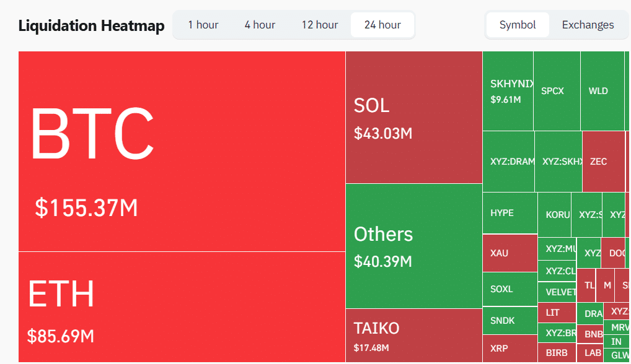This screenshot has height=364, width=631.
Task: Switch to the 1 hour timeframe
Action: coord(203,25)
